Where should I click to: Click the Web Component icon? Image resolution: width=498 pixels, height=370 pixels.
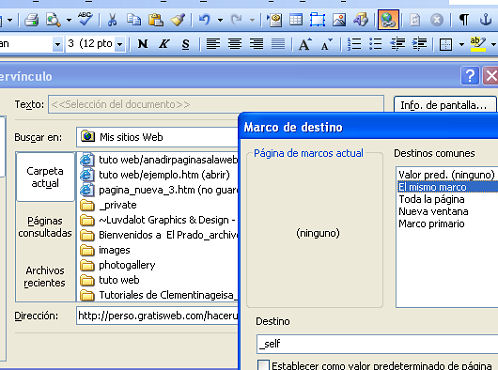[x=275, y=20]
